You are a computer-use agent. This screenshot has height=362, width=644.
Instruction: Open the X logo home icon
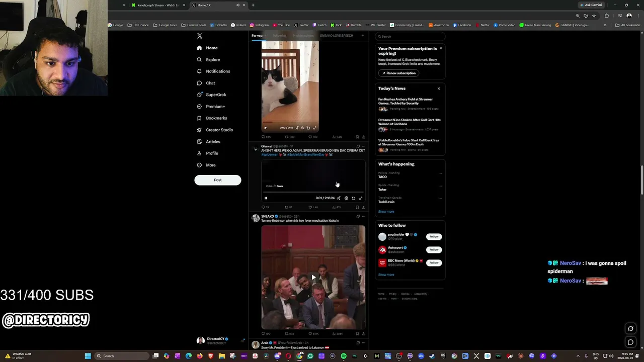click(200, 36)
